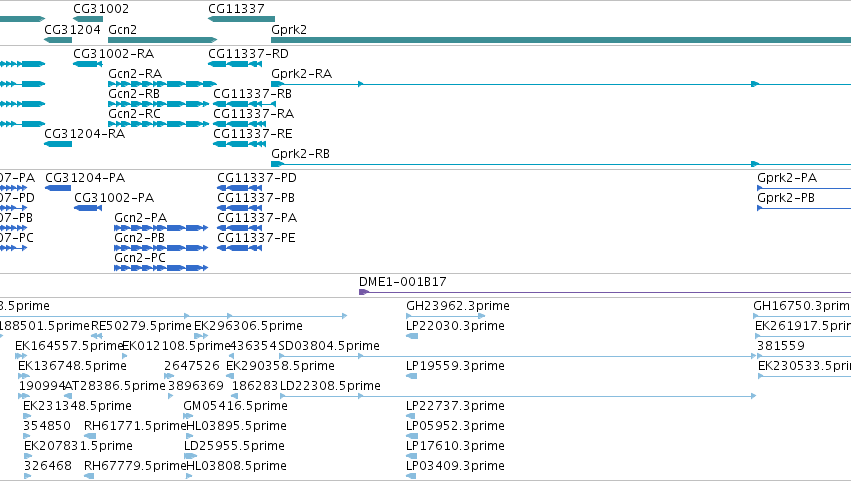Click EST LP22737.3prime label

455,406
